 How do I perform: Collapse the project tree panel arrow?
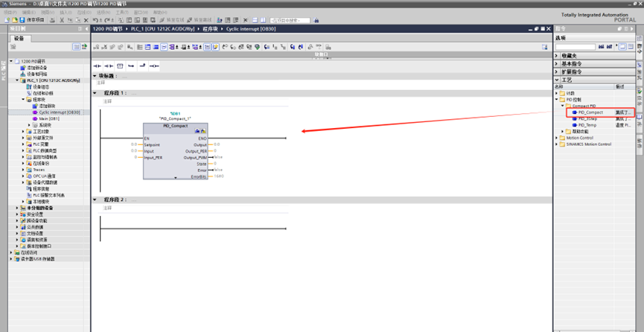(86, 29)
